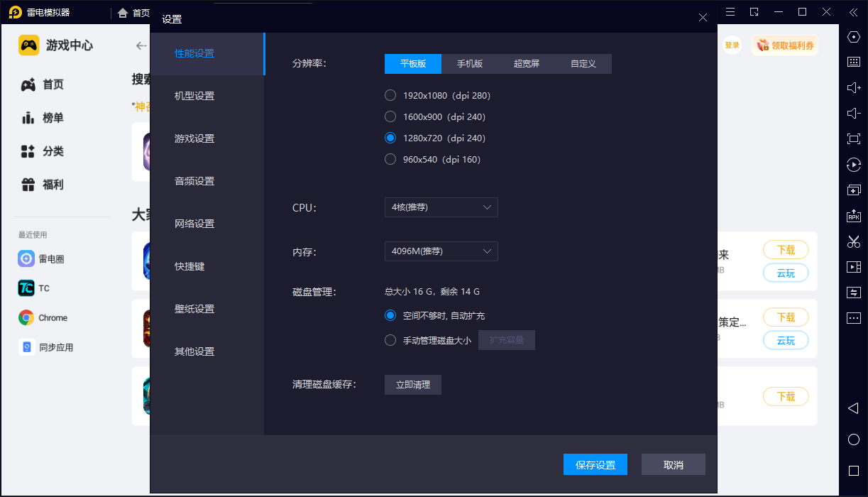The height and width of the screenshot is (497, 868).
Task: Open 其他设置 settings section
Action: click(x=207, y=351)
